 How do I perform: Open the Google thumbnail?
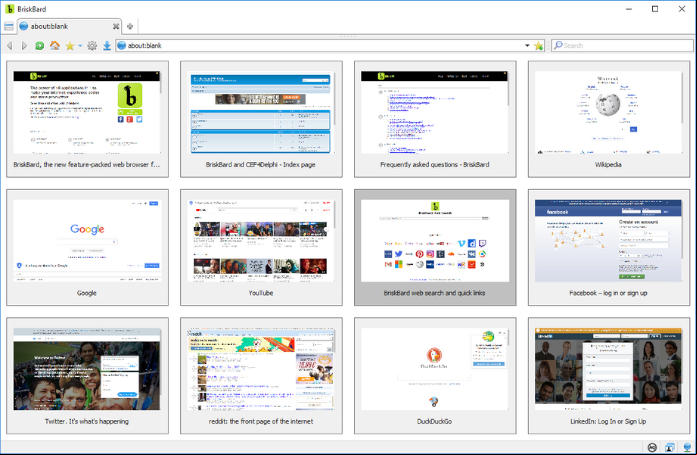click(x=87, y=247)
